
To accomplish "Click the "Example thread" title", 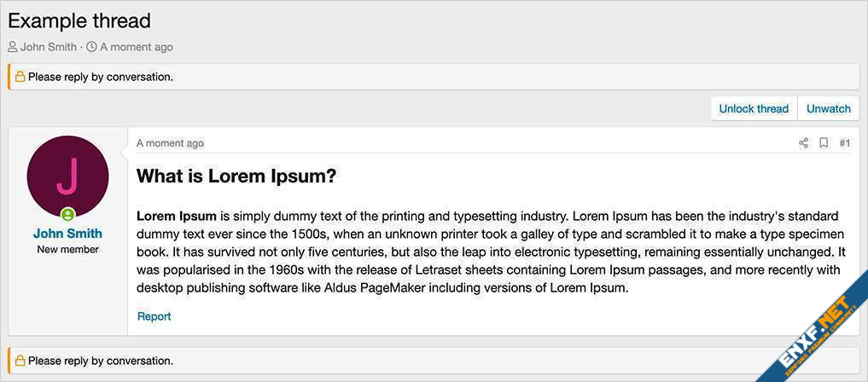I will pos(79,20).
